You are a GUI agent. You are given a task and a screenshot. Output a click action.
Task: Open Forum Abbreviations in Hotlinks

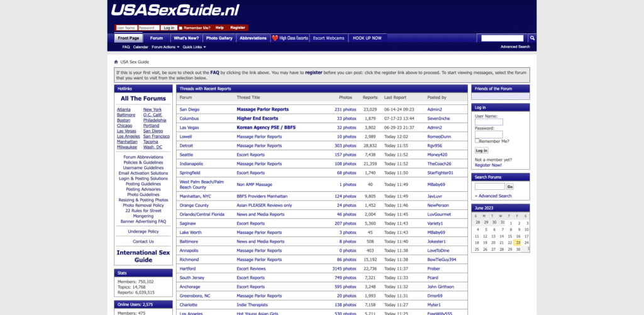[143, 157]
